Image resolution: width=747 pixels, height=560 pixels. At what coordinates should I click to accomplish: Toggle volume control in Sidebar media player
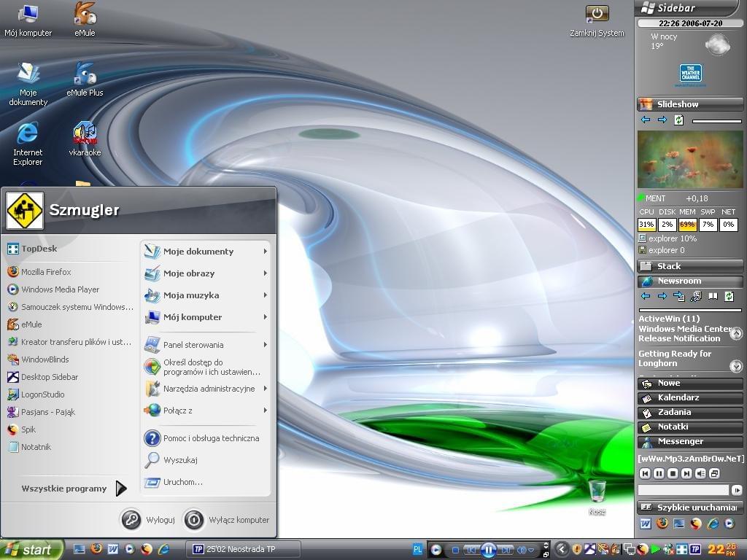(700, 473)
